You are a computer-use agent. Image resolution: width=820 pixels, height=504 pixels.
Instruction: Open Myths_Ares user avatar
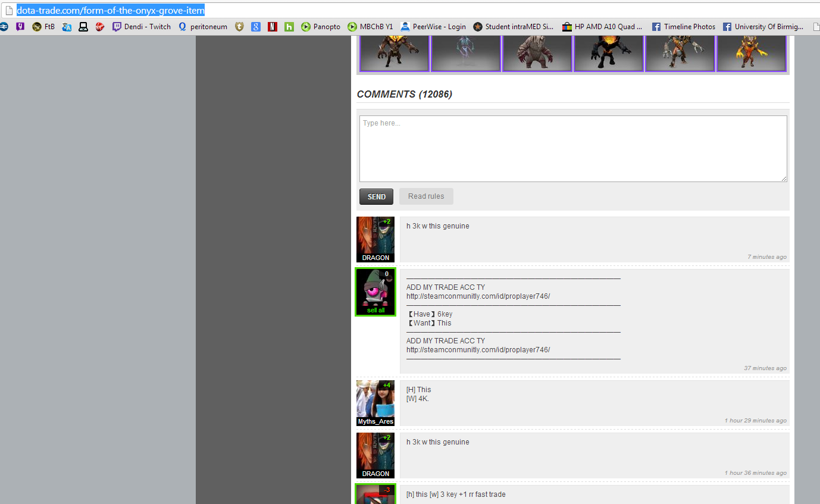tap(375, 403)
